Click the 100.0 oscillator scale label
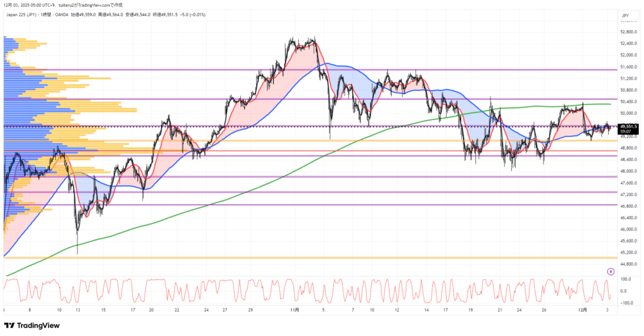This screenshot has width=644, height=336. pos(626,279)
